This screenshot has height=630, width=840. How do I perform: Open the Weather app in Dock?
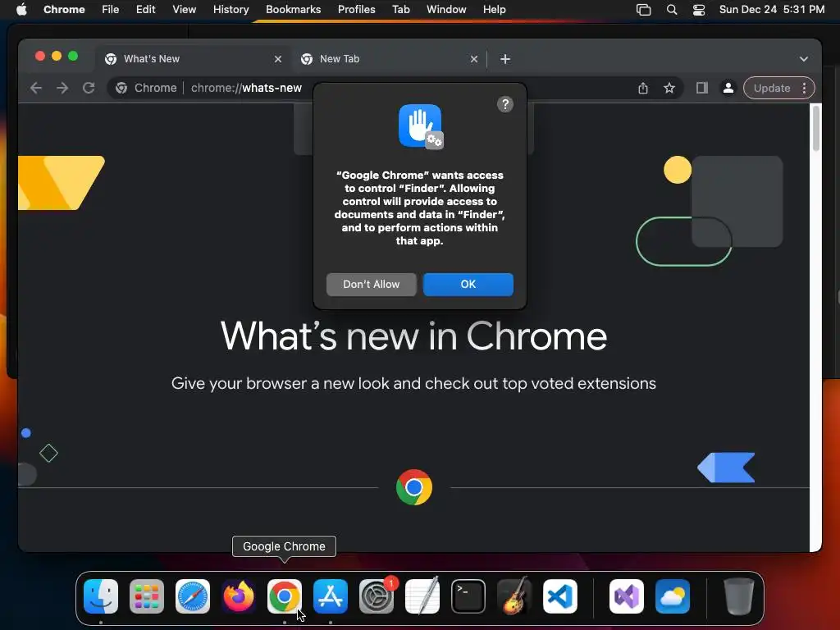tap(673, 596)
